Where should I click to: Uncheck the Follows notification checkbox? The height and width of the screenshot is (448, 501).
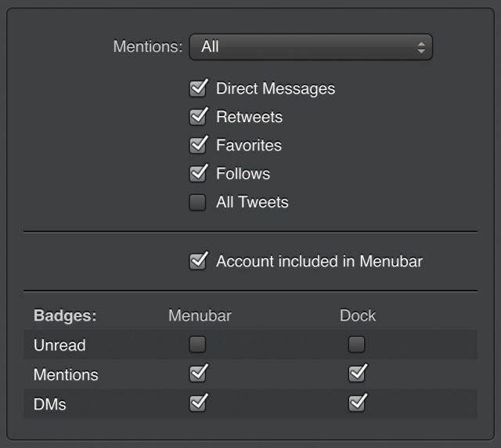tap(198, 173)
